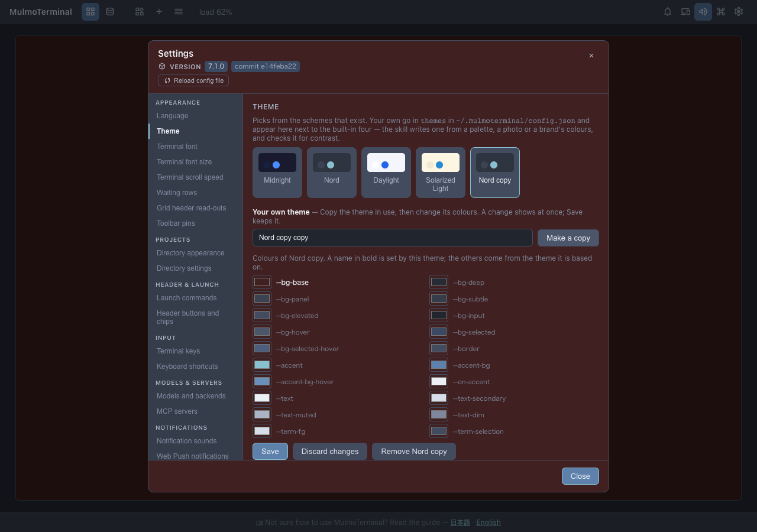Open the --bg-subtle colour swatch
757x532 pixels.
[x=439, y=299]
